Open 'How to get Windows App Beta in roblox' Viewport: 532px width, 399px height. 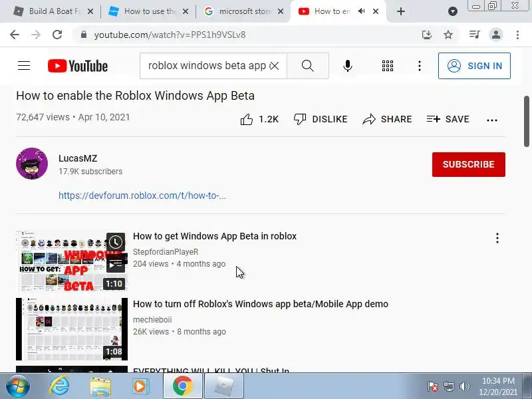click(x=215, y=236)
